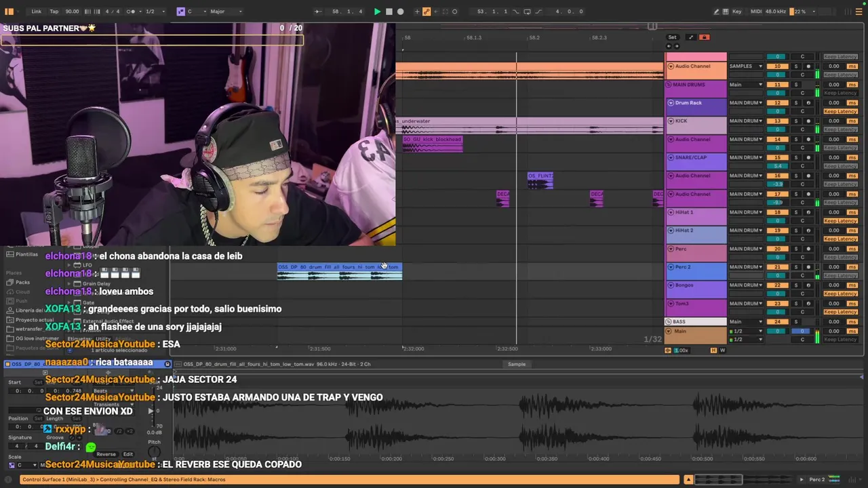Select the blue OSS_DP_80 drum fill clip

point(340,271)
